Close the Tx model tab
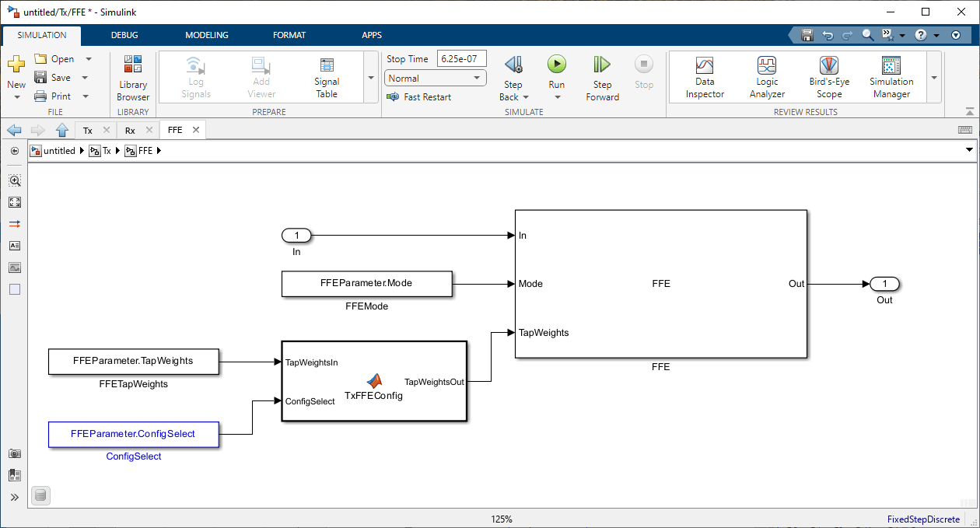This screenshot has height=528, width=980. click(107, 130)
